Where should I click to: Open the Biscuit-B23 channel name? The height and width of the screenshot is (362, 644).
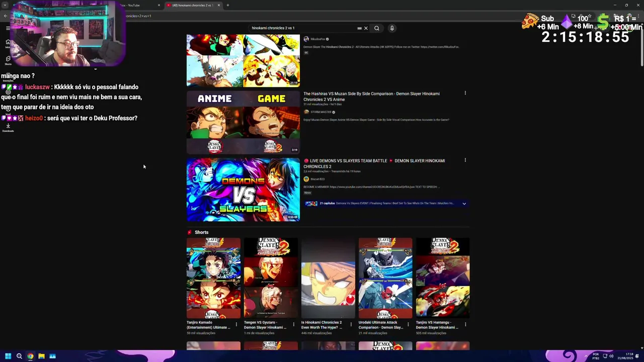click(x=317, y=179)
